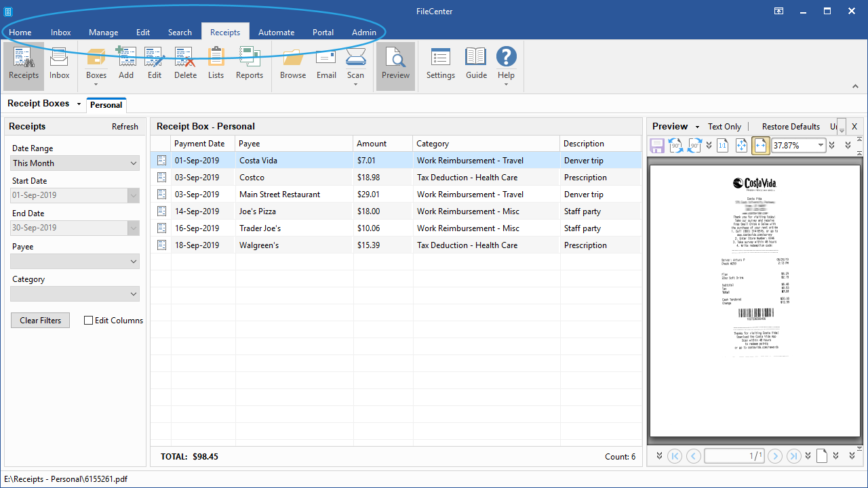The image size is (868, 488).
Task: Click the Delete receipt icon
Action: click(185, 64)
